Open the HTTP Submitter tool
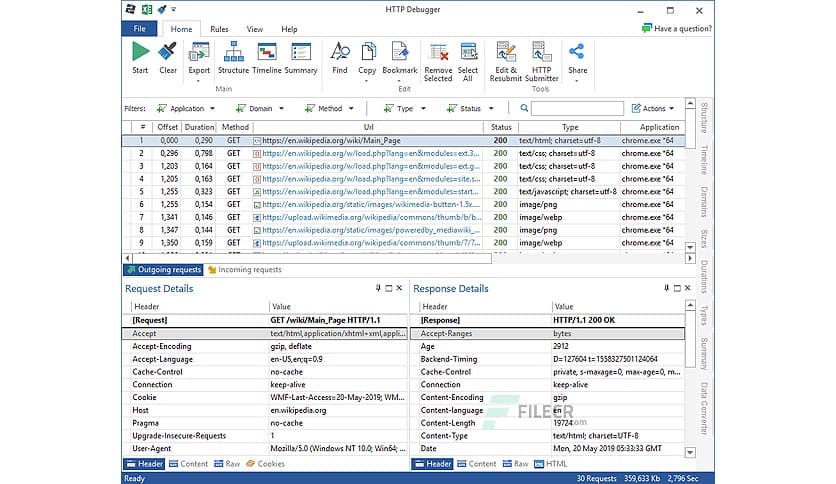This screenshot has height=484, width=836. (x=542, y=54)
